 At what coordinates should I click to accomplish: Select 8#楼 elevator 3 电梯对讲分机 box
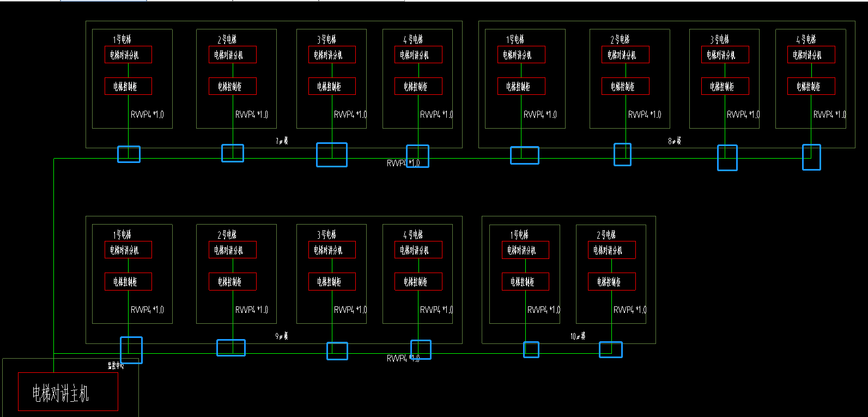click(725, 55)
